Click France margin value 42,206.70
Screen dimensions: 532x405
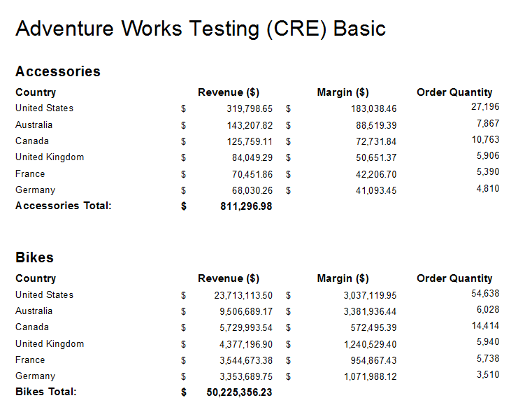coord(376,174)
